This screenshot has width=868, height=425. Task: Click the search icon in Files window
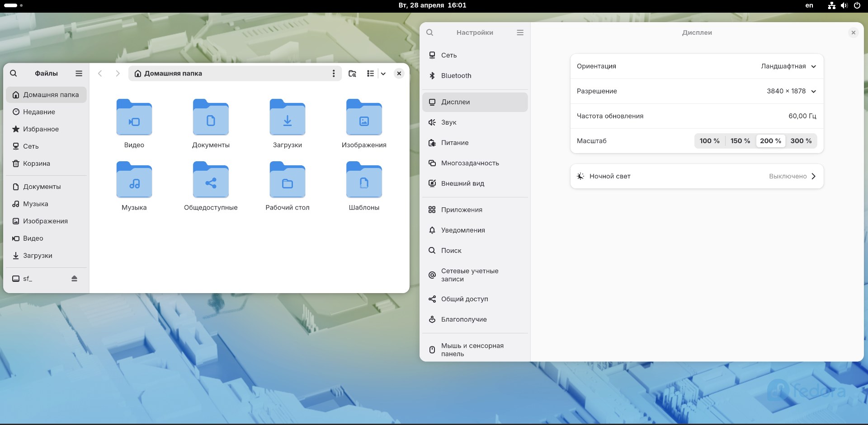coord(14,73)
